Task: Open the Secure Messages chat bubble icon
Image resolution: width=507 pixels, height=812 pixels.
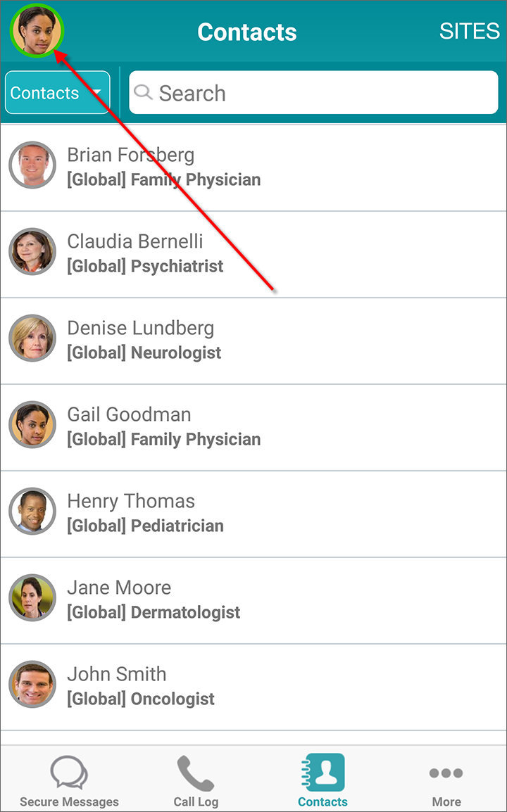Action: click(x=69, y=773)
